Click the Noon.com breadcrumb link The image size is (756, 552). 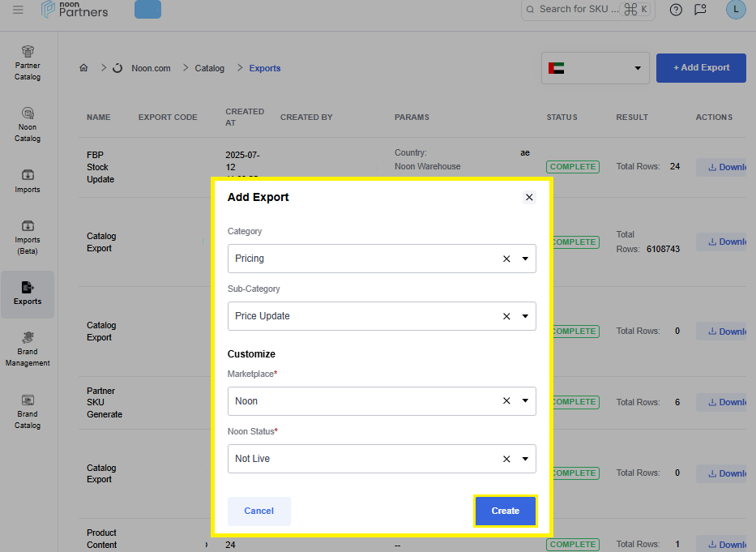coord(151,69)
